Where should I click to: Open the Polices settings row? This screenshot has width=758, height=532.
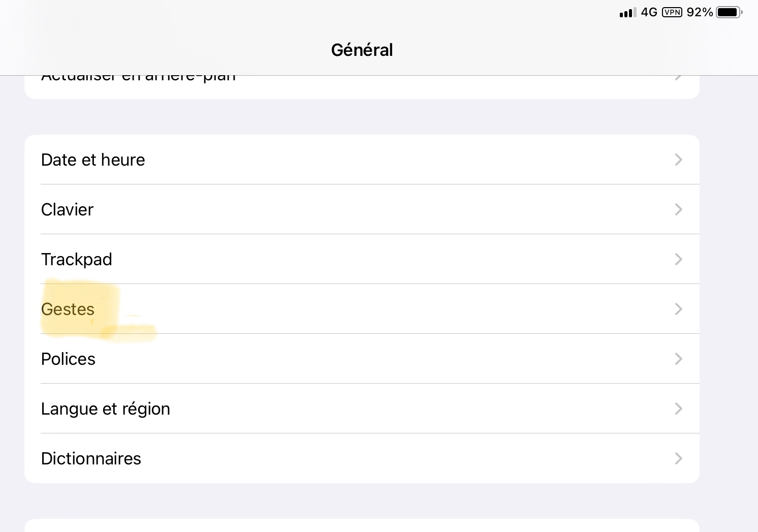point(69,359)
